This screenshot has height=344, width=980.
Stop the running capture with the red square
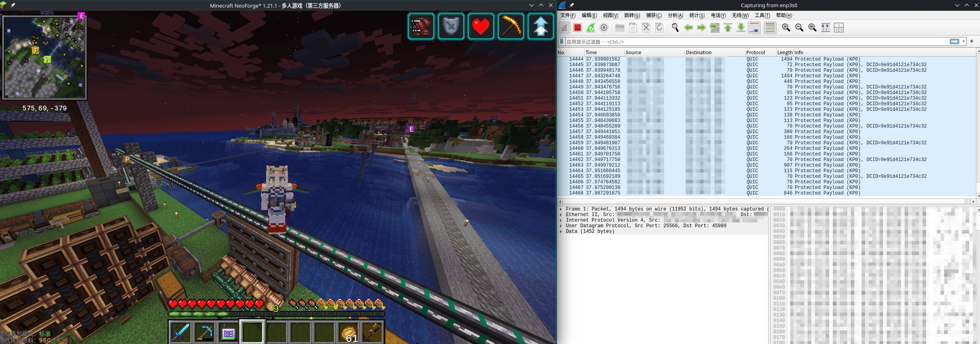click(x=577, y=28)
